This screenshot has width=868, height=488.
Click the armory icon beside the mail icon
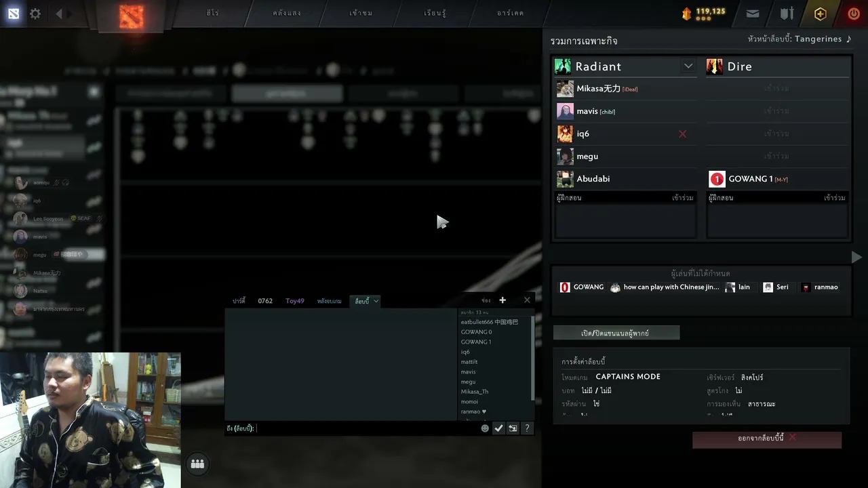787,14
